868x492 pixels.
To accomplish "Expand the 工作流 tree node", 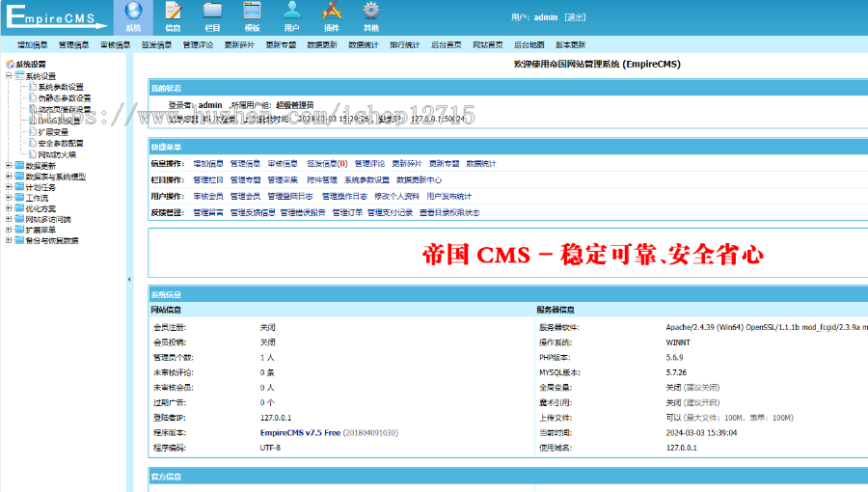I will point(9,198).
